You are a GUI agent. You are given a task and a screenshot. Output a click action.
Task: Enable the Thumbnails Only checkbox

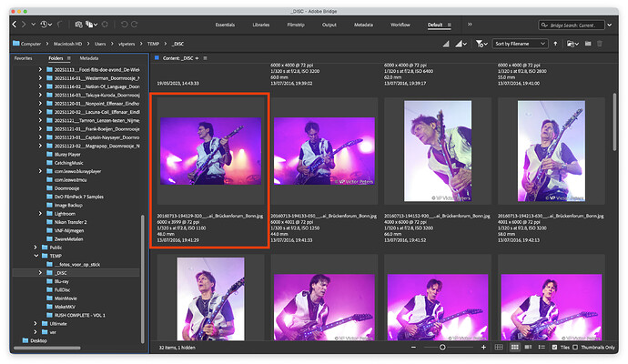click(x=575, y=348)
